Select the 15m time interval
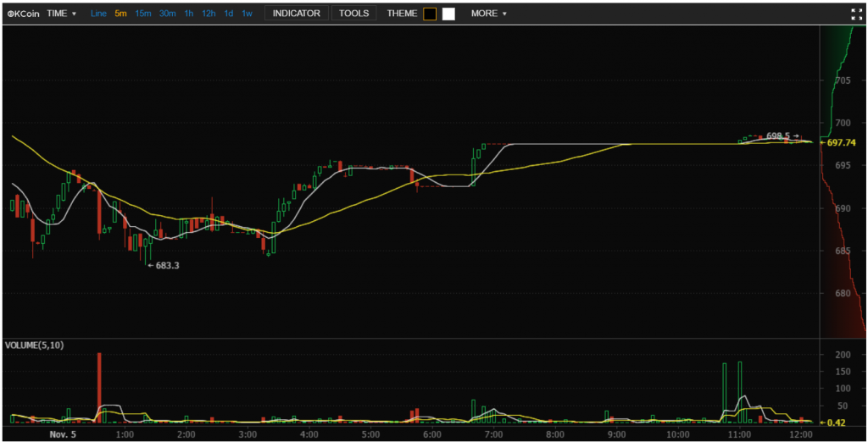 pyautogui.click(x=143, y=14)
